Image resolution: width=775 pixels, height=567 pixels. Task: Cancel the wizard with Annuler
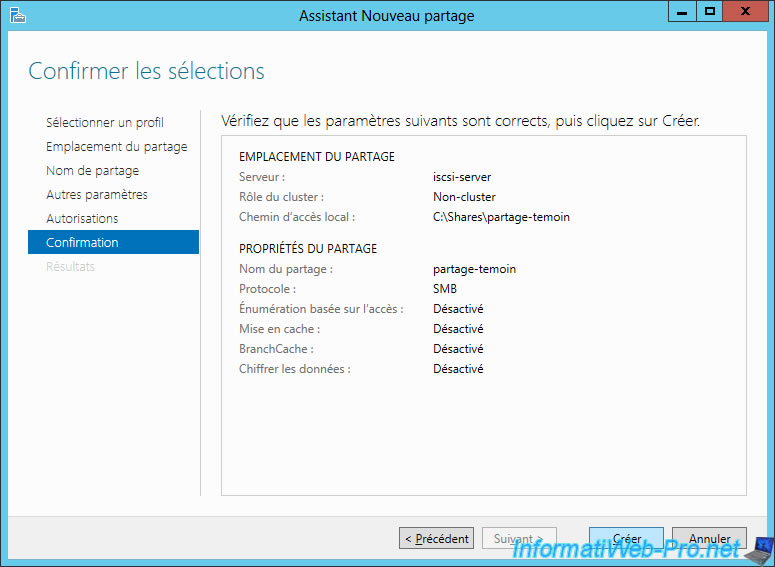coord(709,538)
